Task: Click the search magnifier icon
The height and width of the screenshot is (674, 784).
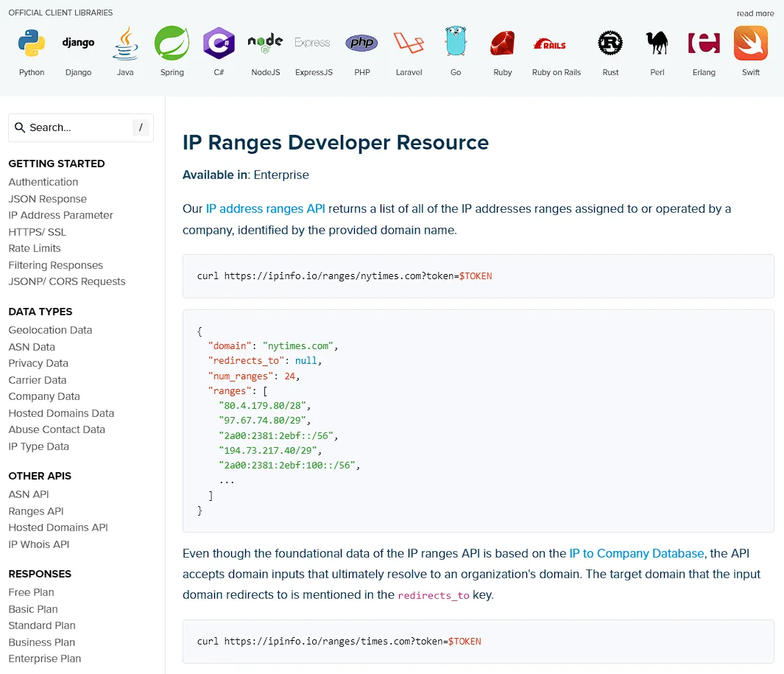Action: pyautogui.click(x=20, y=127)
